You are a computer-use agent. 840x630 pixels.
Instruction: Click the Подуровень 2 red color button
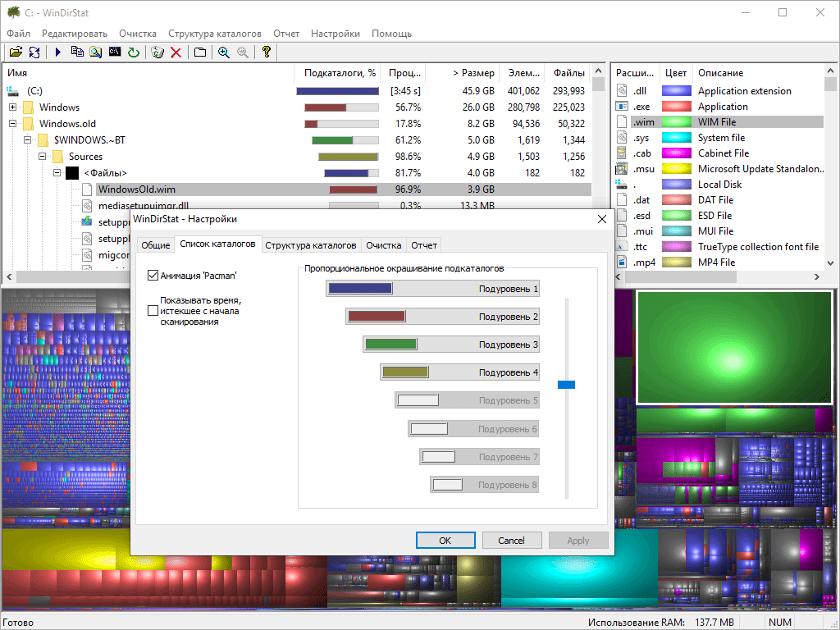(x=442, y=317)
